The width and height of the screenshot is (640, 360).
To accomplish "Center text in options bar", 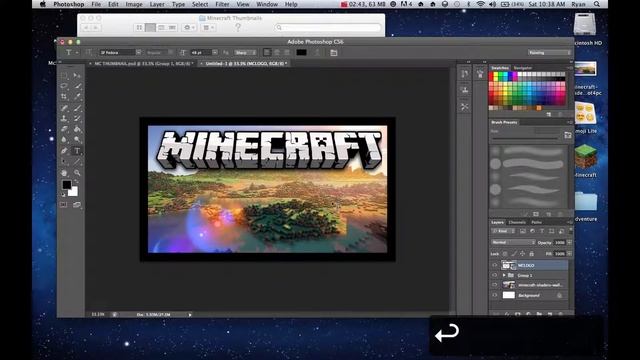I will point(277,53).
